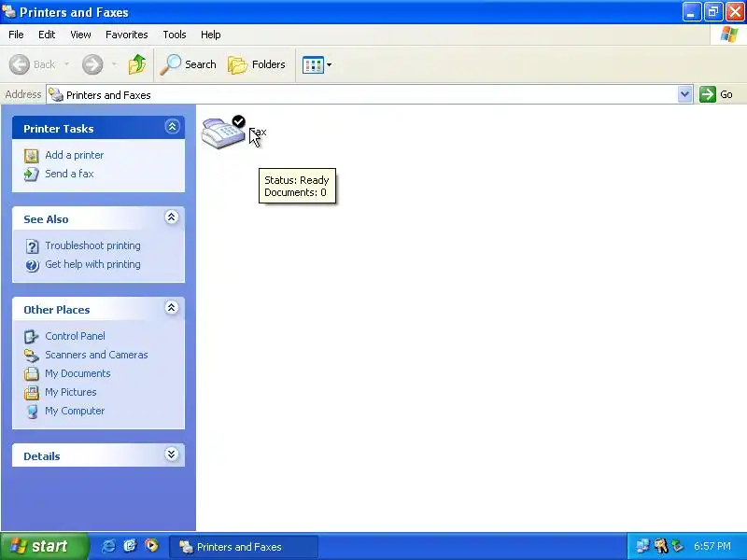Open the File menu
The width and height of the screenshot is (747, 560).
click(16, 35)
